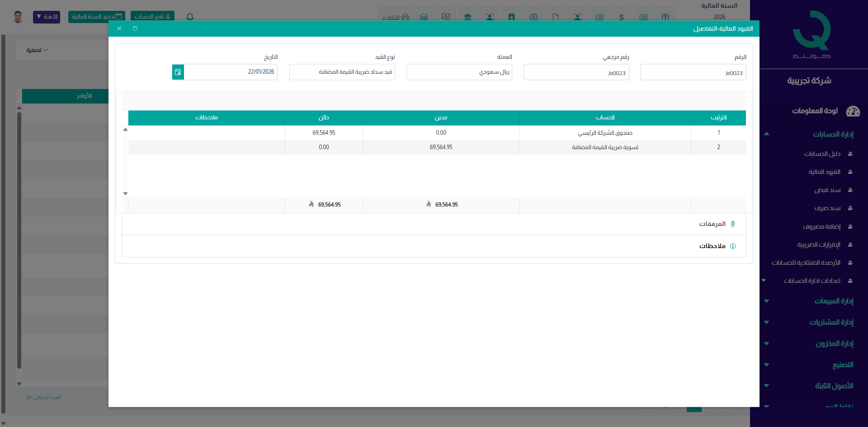Click the تغير الحساب button
This screenshot has height=427, width=868.
(x=152, y=17)
